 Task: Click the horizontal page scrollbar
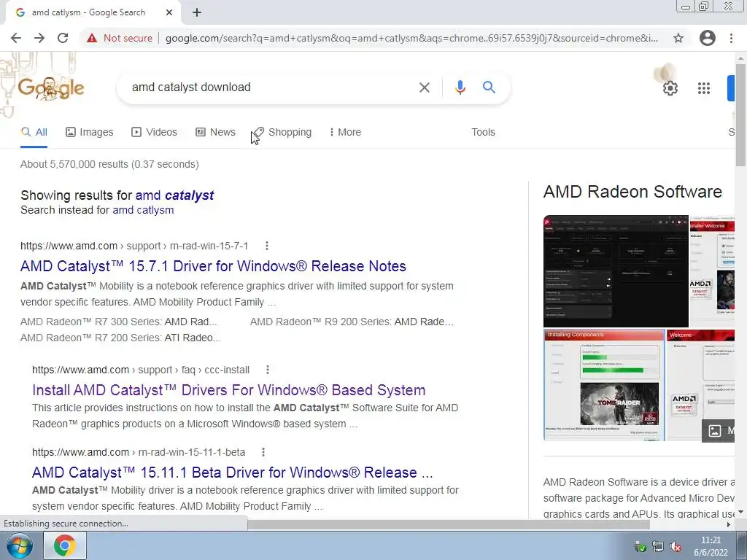pyautogui.click(x=449, y=524)
